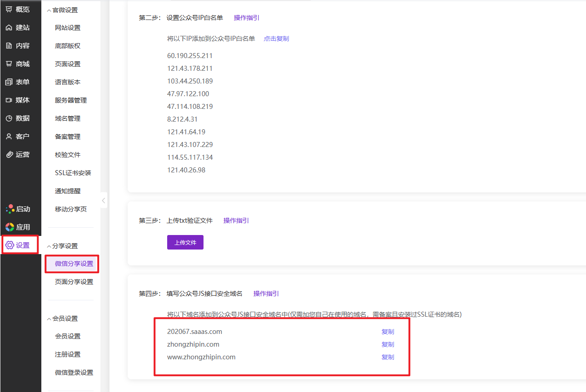
Task: Open 语言版本 settings
Action: pos(68,82)
